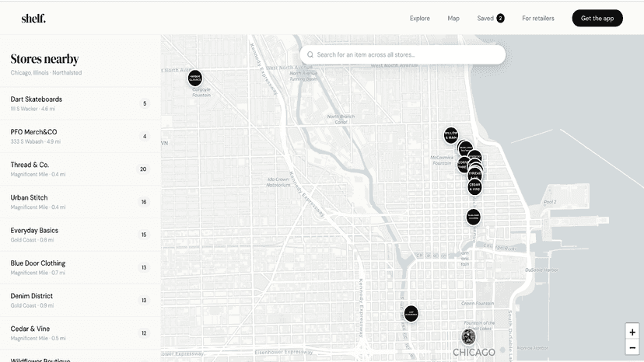644x362 pixels.
Task: Select Thread & Co. in store list
Action: point(80,169)
